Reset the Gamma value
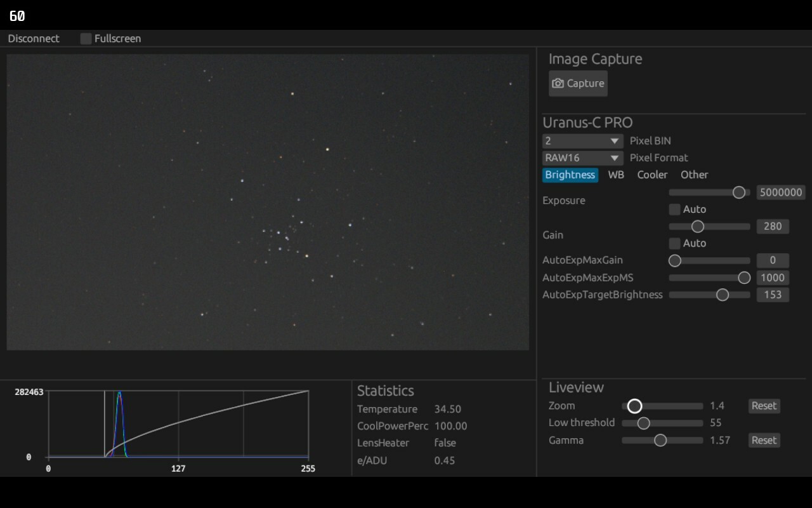The image size is (812, 508). tap(763, 440)
